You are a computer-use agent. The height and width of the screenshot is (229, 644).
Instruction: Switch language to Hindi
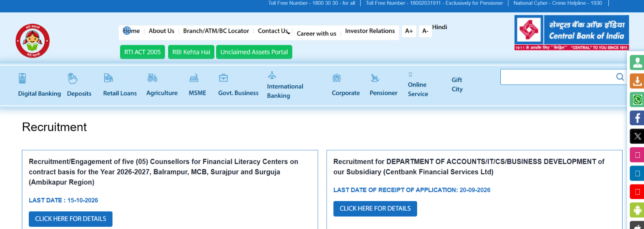[439, 27]
